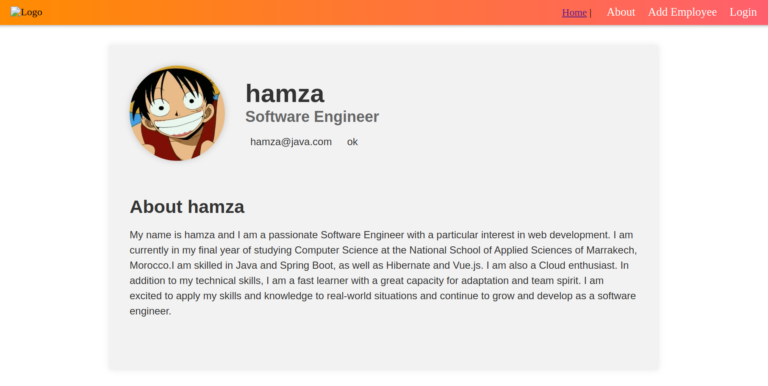Viewport: 768px width, 386px height.
Task: Go to the About page
Action: pyautogui.click(x=621, y=12)
